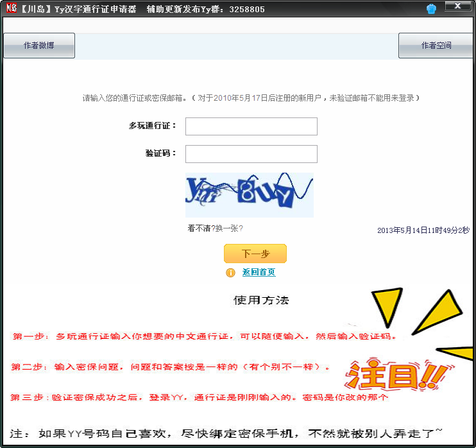Screen dimensions: 476x448
Task: Click 看不清?换一张? to change captcha
Action: (x=215, y=228)
